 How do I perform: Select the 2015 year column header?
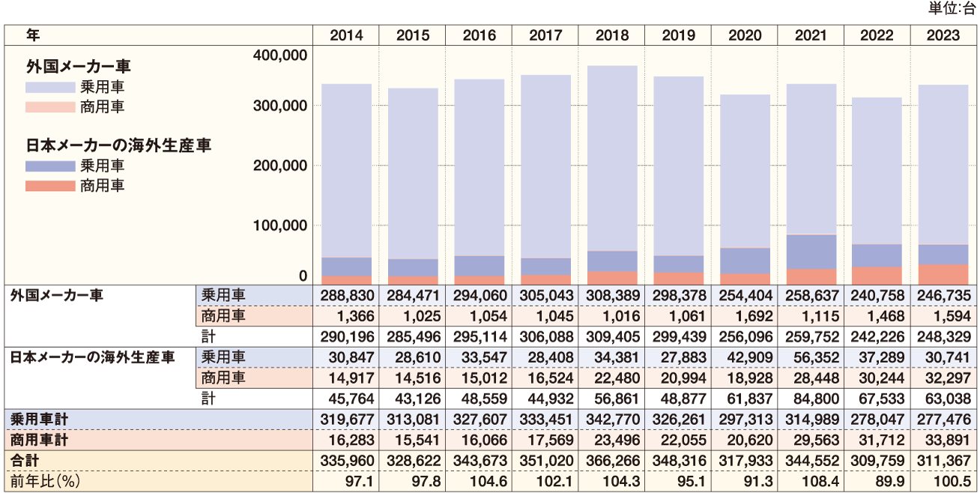412,35
